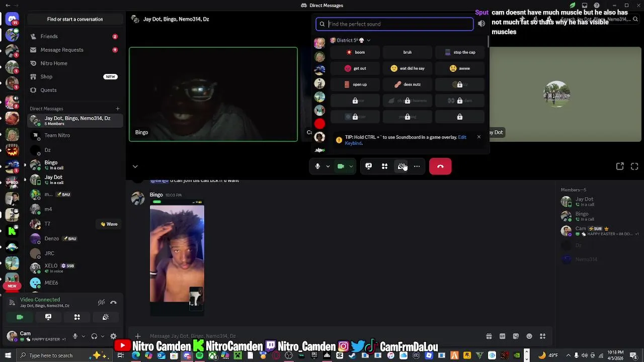644x362 pixels.
Task: Open Quests page
Action: (x=75, y=90)
